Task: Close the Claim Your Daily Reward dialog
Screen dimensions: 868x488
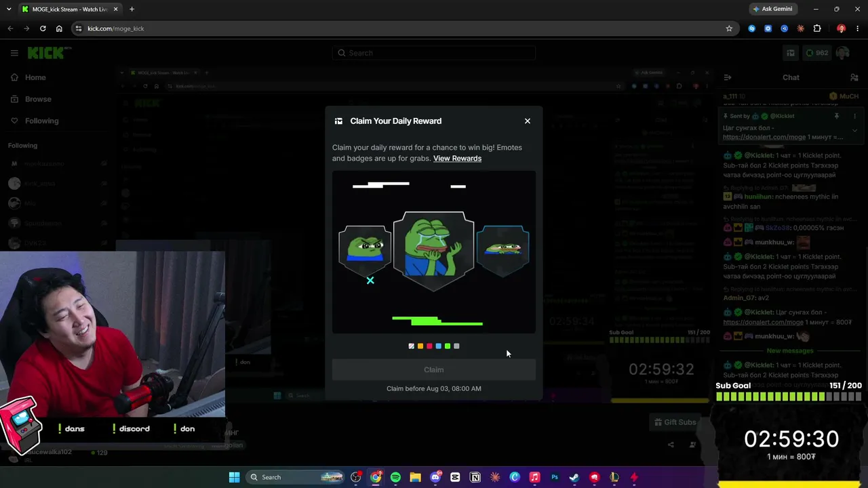Action: coord(528,121)
